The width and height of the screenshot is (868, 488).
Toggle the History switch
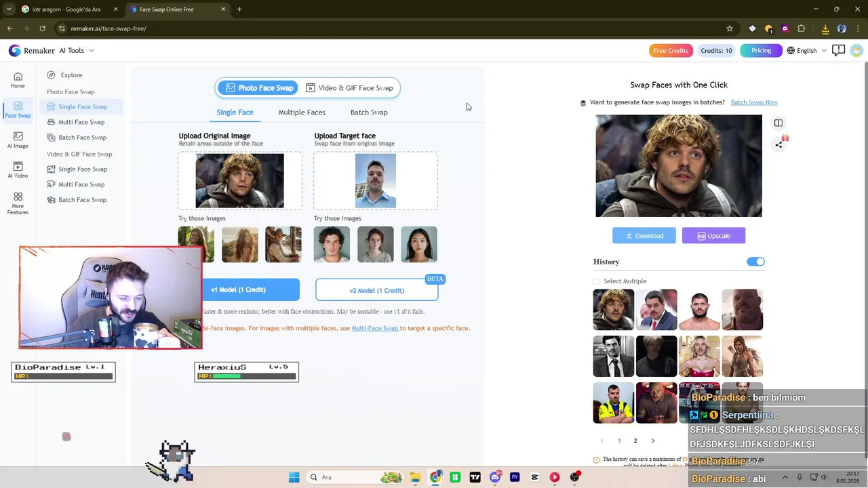755,262
